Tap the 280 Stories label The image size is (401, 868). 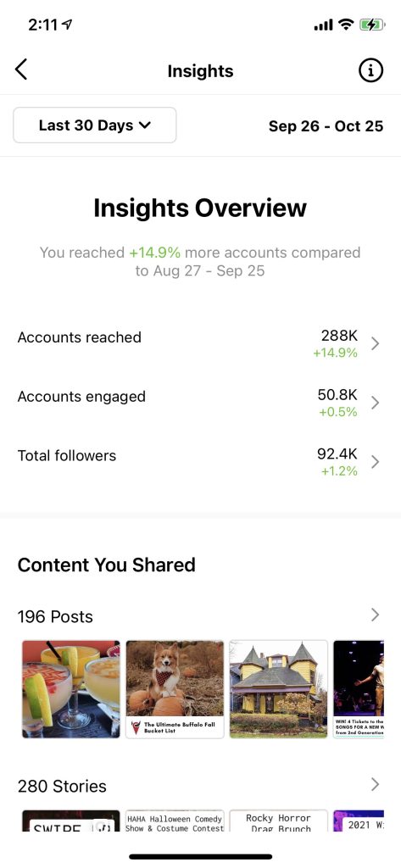point(62,786)
